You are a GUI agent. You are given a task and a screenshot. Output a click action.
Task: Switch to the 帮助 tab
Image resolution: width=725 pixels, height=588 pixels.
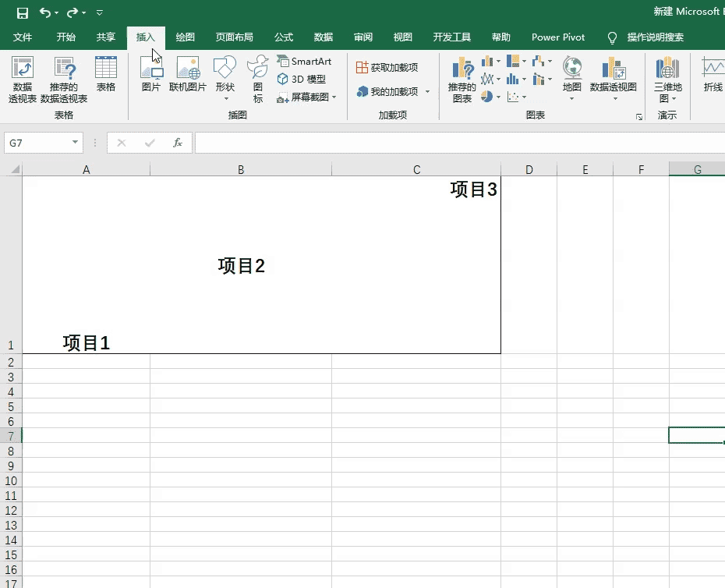500,37
